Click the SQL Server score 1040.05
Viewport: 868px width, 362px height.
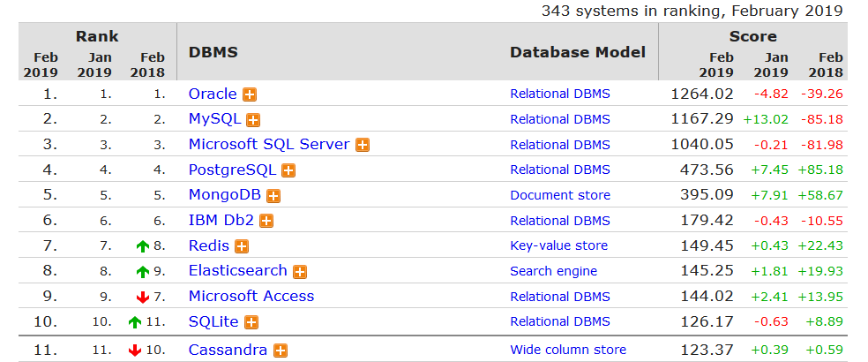click(x=702, y=145)
